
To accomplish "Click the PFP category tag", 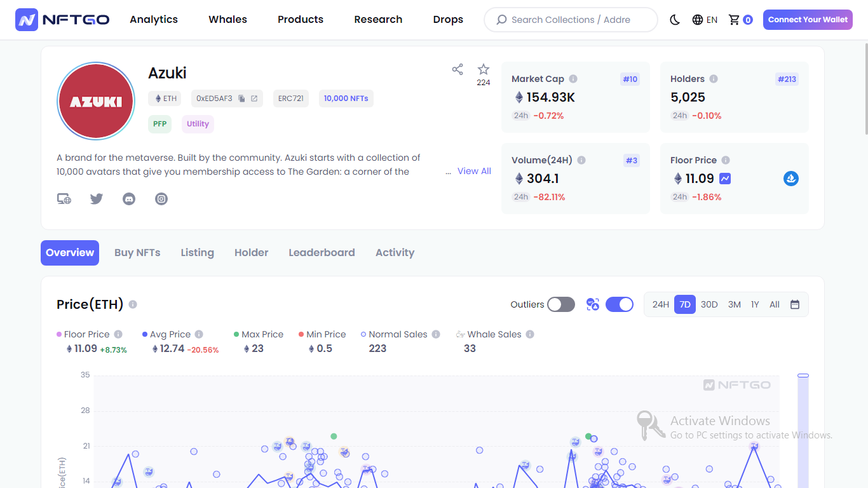I will pos(160,124).
